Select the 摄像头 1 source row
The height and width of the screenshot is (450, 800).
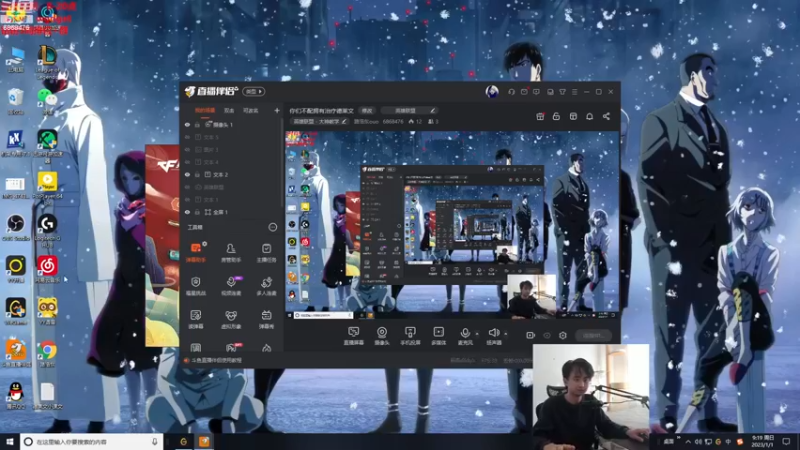(x=232, y=124)
